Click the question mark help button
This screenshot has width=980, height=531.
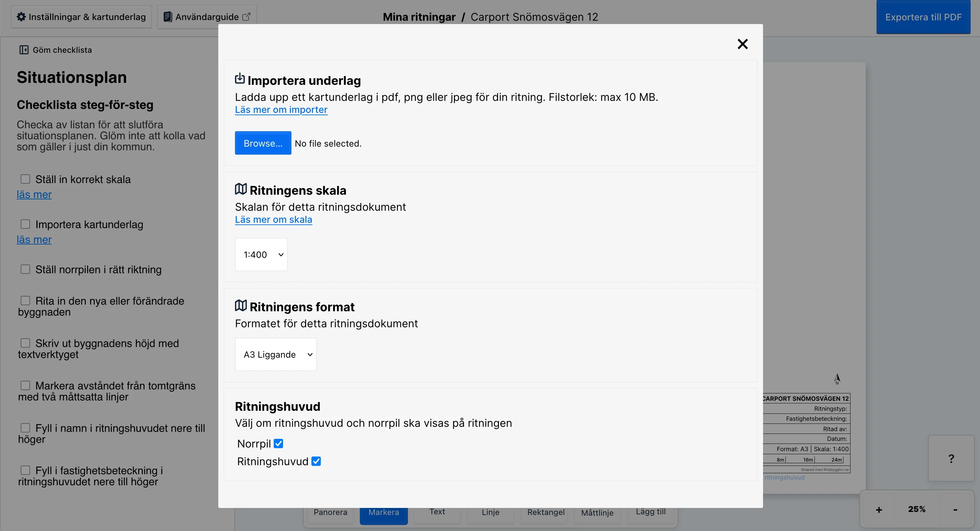[951, 458]
